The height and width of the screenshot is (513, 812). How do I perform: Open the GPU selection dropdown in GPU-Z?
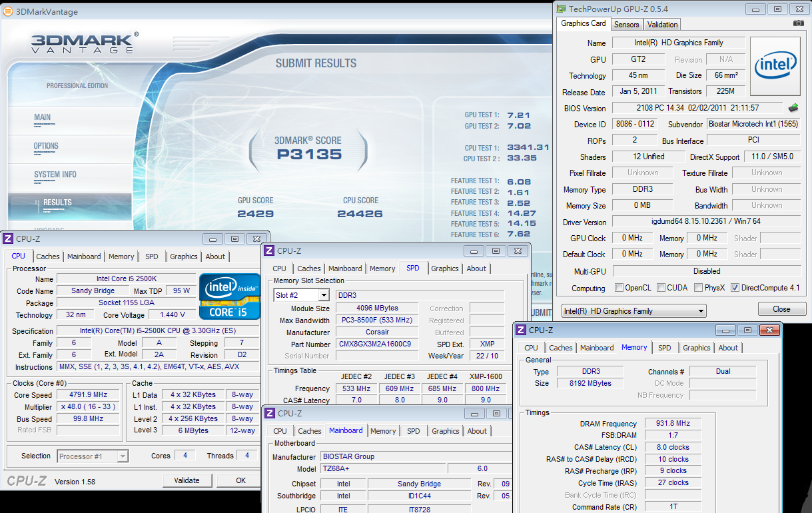coord(633,311)
